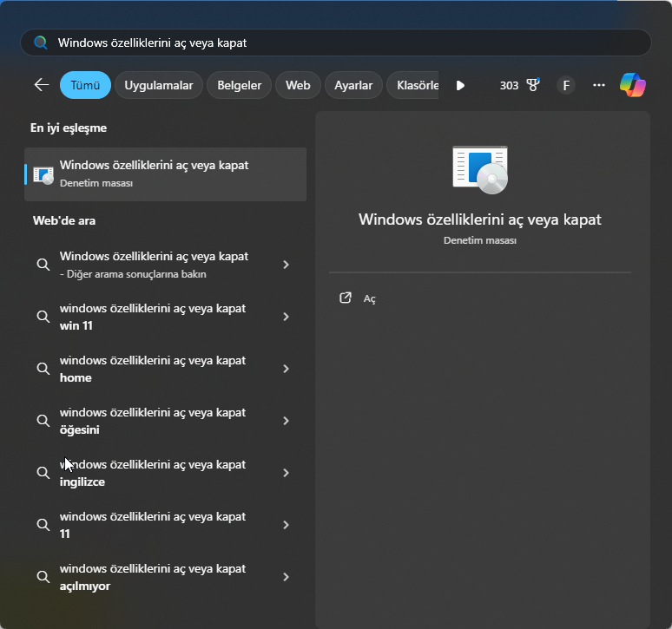Click the back arrow icon
This screenshot has width=672, height=629.
click(x=42, y=85)
